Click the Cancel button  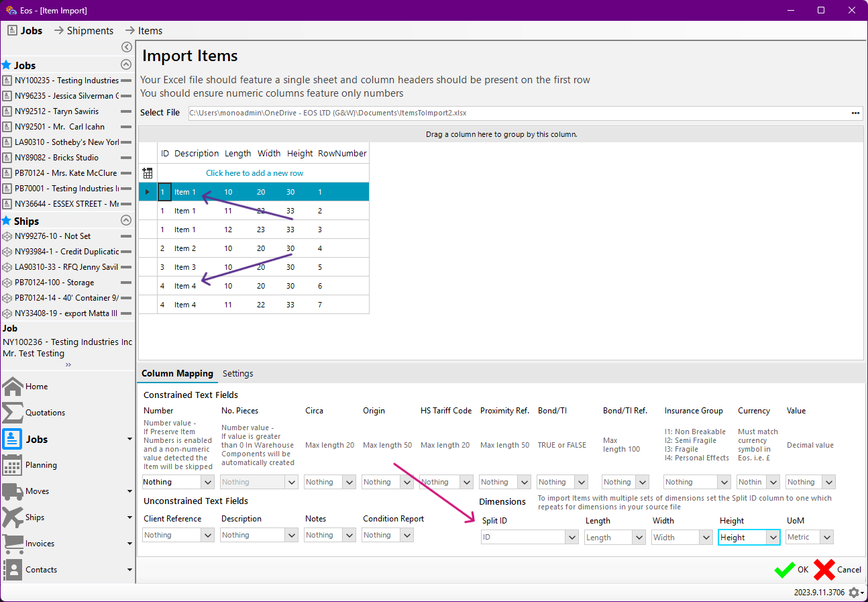click(x=838, y=570)
